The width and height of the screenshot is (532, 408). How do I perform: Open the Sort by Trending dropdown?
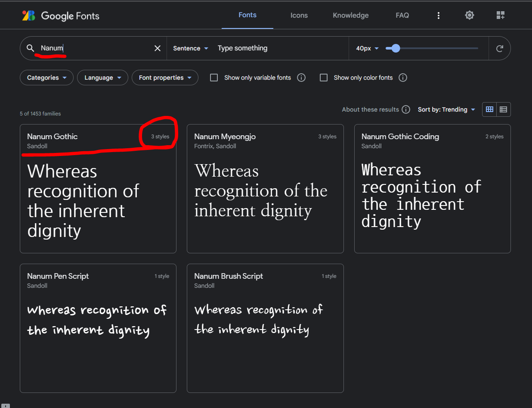[446, 109]
